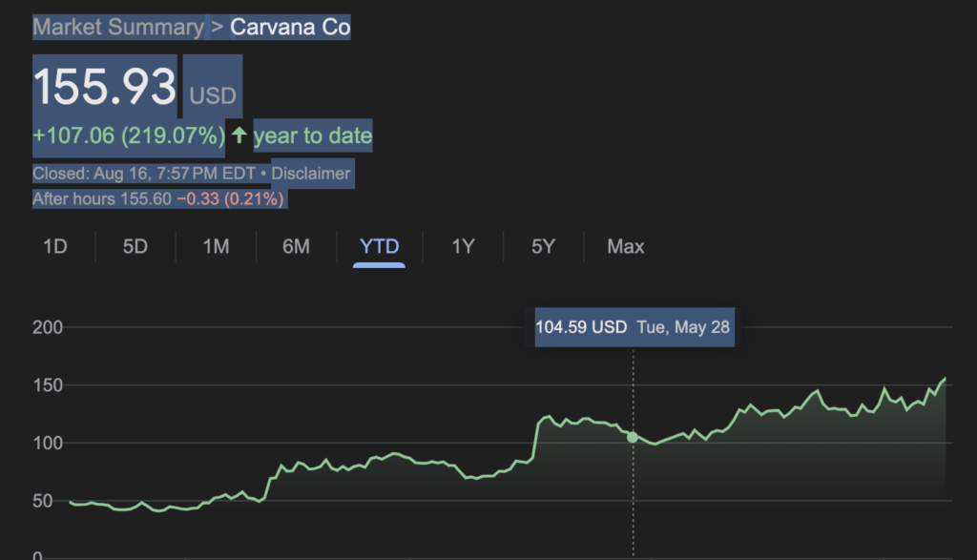Click 'Closed: Aug 16, 7:57 PM EDT' text
The image size is (977, 560).
[x=144, y=174]
